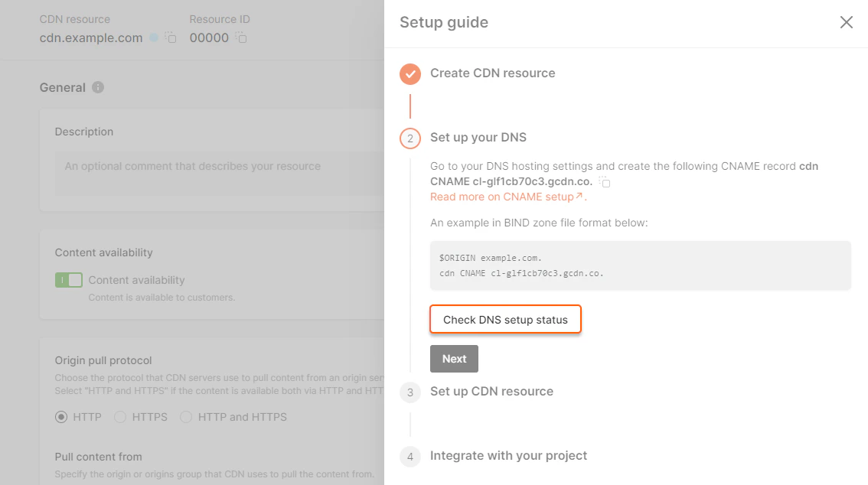Click the progress line between setup steps
868x485 pixels.
(410, 106)
